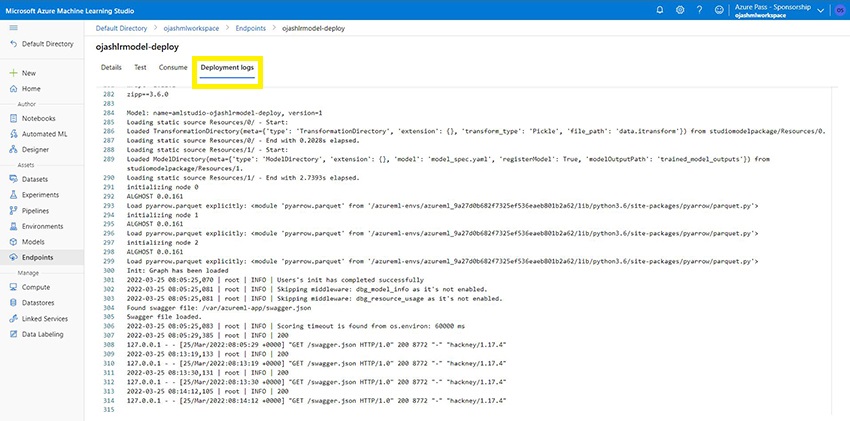Image resolution: width=850 pixels, height=421 pixels.
Task: Open the Environments sidebar item
Action: tap(42, 226)
